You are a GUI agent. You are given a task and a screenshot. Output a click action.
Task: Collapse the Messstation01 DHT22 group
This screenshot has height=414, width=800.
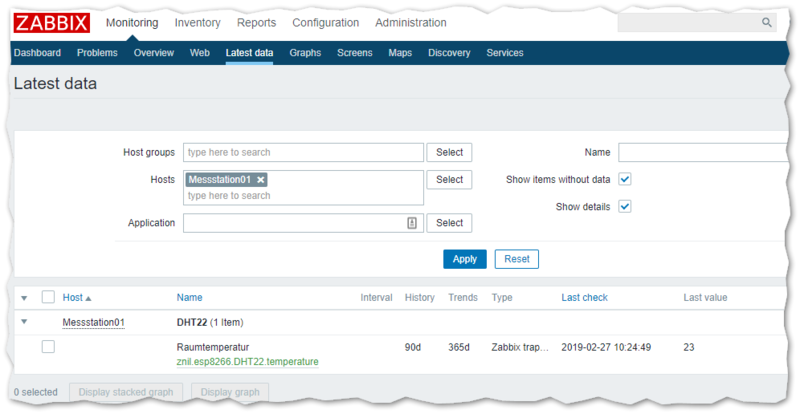24,322
